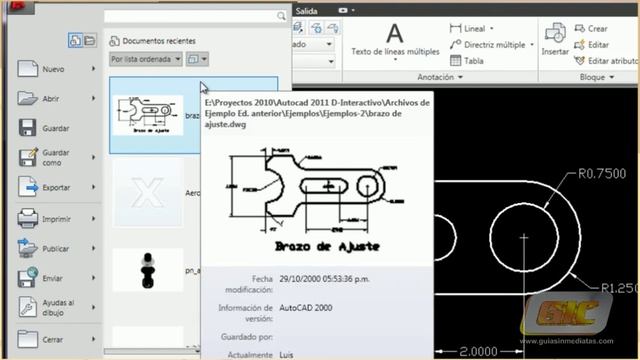Image resolution: width=640 pixels, height=360 pixels.
Task: Expand the Ayudas al dibujo submenu arrow
Action: [x=93, y=307]
